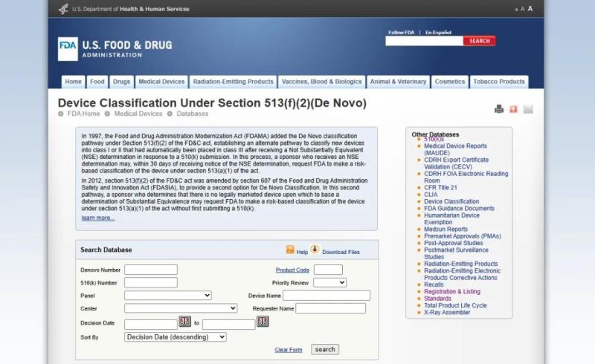The height and width of the screenshot is (364, 595).
Task: Click the FDA logo
Action: coord(68,48)
